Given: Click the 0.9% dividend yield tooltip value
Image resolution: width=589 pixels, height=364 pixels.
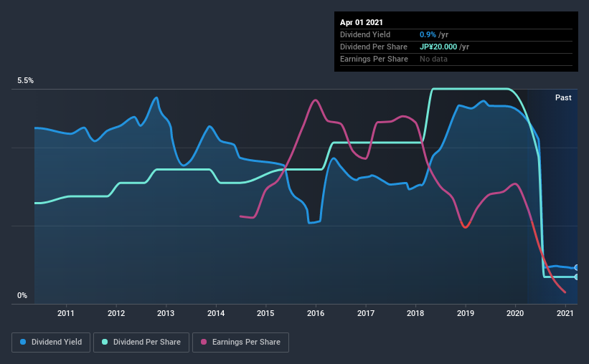Looking at the screenshot, I should click(x=425, y=34).
